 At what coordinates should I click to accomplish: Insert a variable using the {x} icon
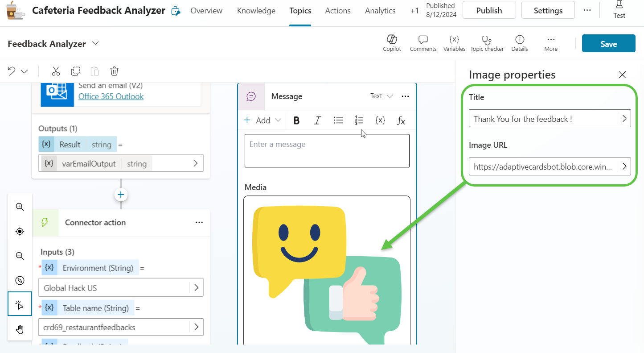pyautogui.click(x=380, y=120)
